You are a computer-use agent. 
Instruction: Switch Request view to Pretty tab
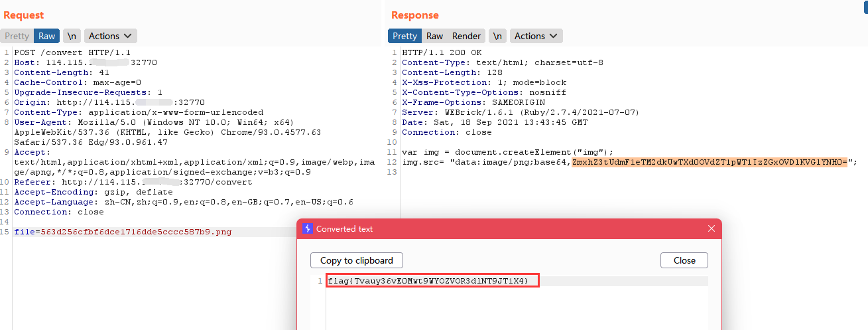click(17, 36)
